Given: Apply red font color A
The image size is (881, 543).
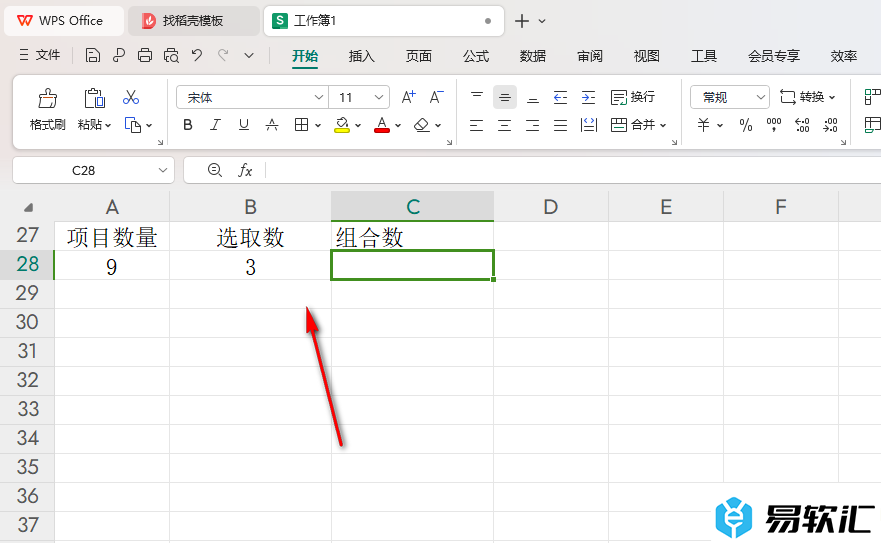Looking at the screenshot, I should 382,125.
